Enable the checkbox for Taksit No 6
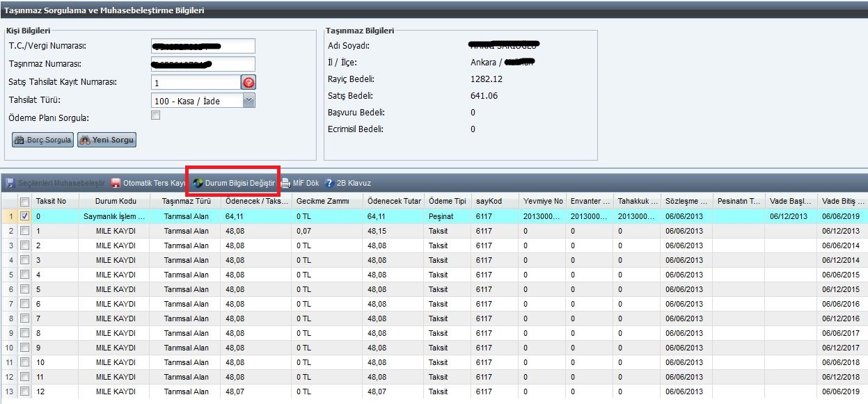Viewport: 868px width, 404px height. (x=25, y=304)
